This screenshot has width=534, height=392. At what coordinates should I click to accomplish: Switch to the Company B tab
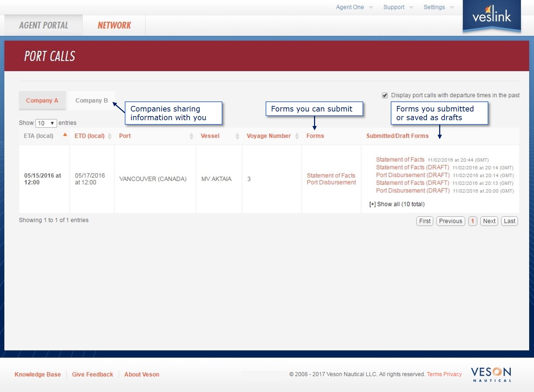(x=91, y=100)
